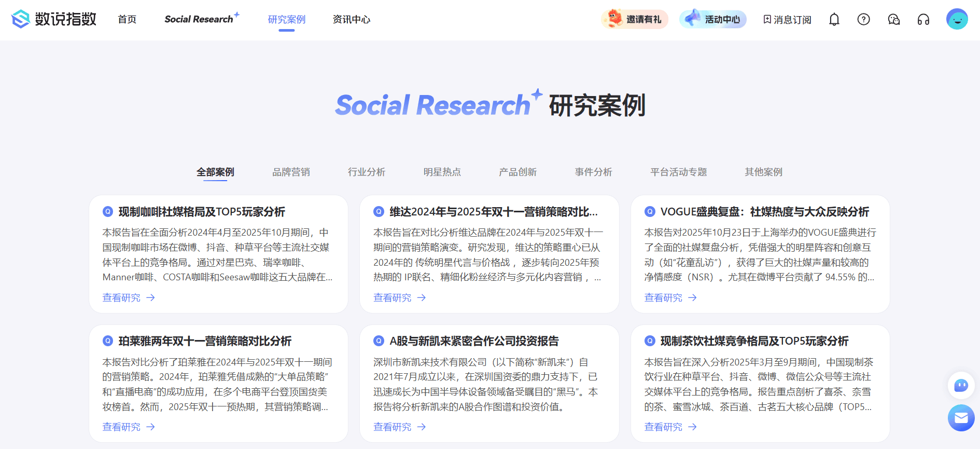The width and height of the screenshot is (980, 449).
Task: Switch to the 事件分析 tab
Action: (x=594, y=172)
